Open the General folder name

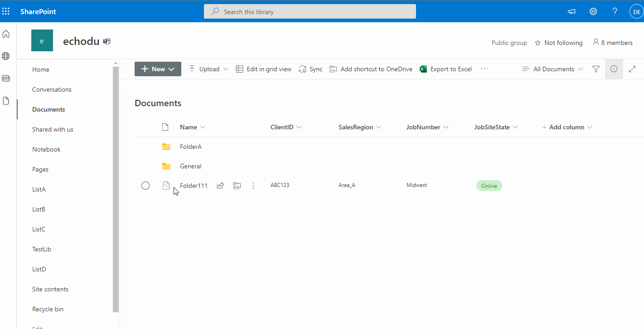[191, 166]
